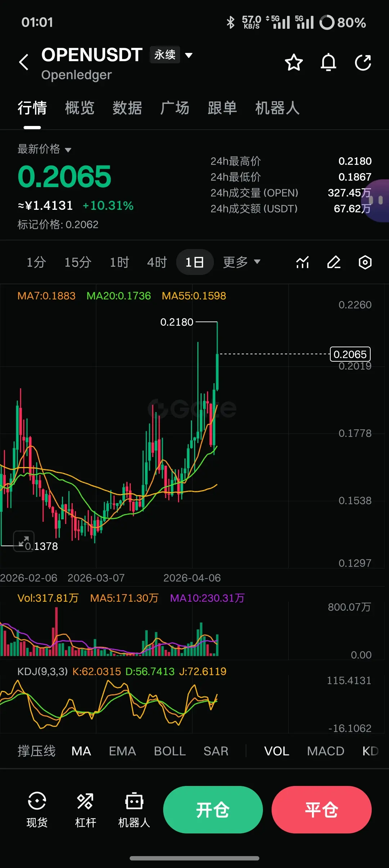Open the 最新价格 price type dropdown
The height and width of the screenshot is (868, 389).
pos(45,149)
